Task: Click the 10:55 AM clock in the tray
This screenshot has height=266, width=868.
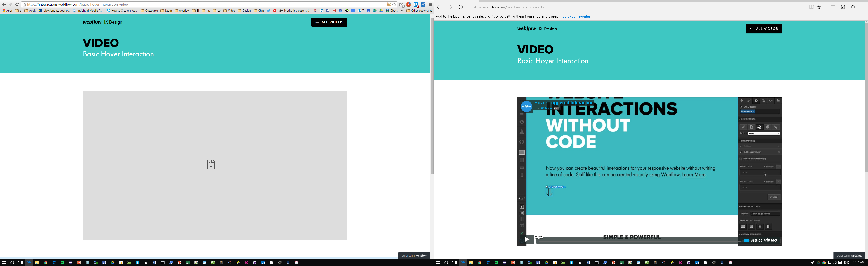Action: pyautogui.click(x=859, y=263)
